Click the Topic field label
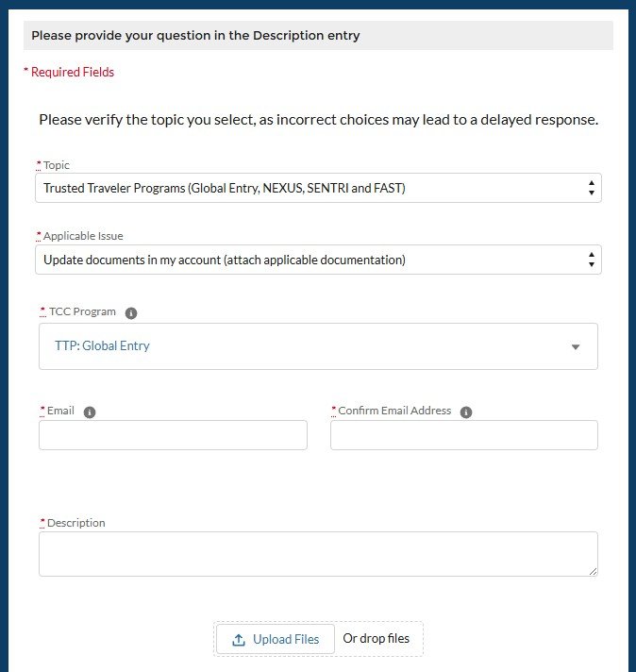The image size is (636, 672). pos(56,165)
